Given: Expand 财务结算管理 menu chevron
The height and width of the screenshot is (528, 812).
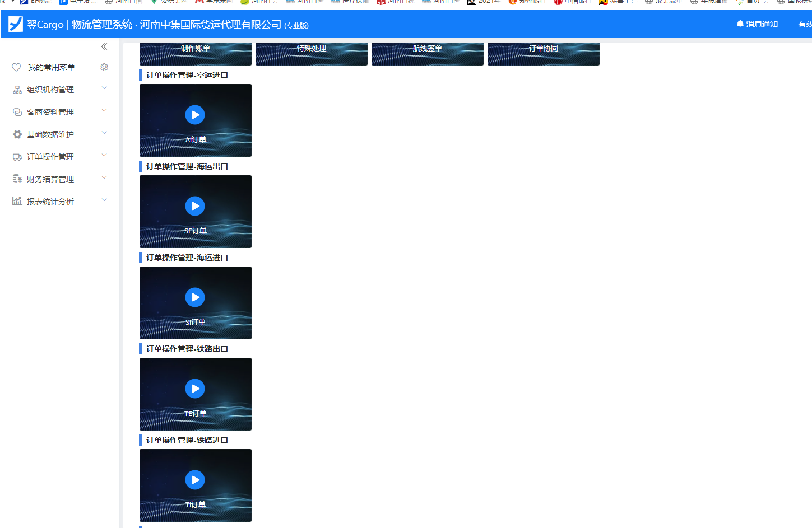Looking at the screenshot, I should coord(104,177).
